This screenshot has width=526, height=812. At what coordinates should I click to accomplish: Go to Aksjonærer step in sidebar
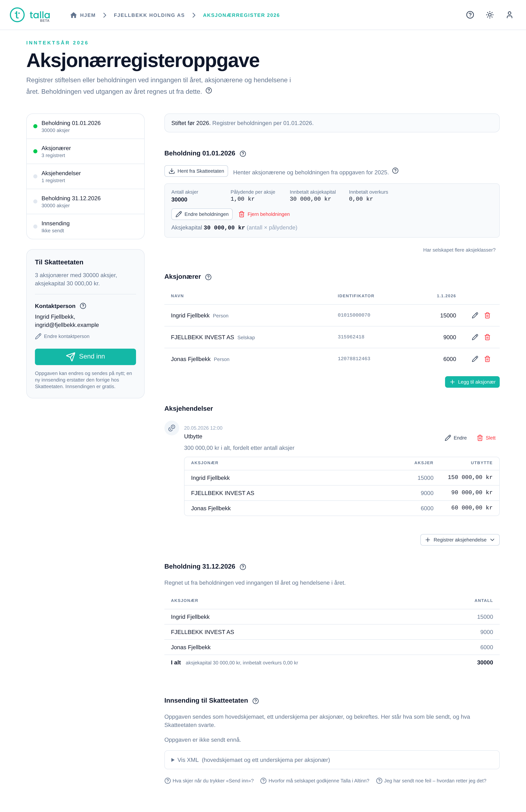click(85, 152)
